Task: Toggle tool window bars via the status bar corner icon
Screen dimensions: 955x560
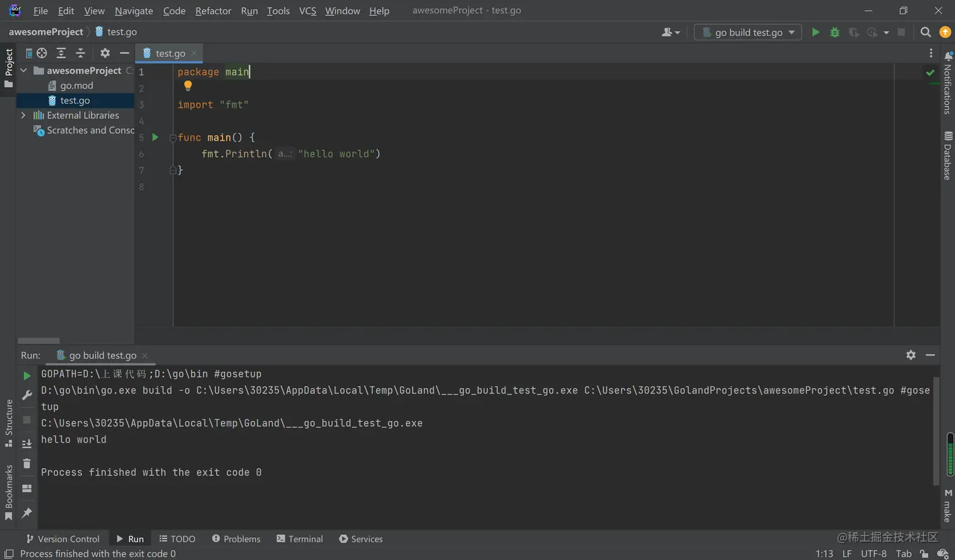Action: [9, 554]
